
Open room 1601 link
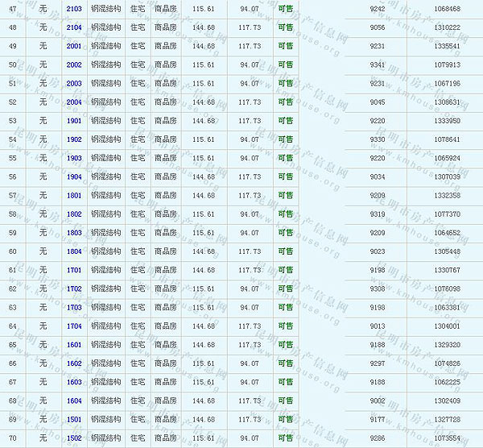74,345
